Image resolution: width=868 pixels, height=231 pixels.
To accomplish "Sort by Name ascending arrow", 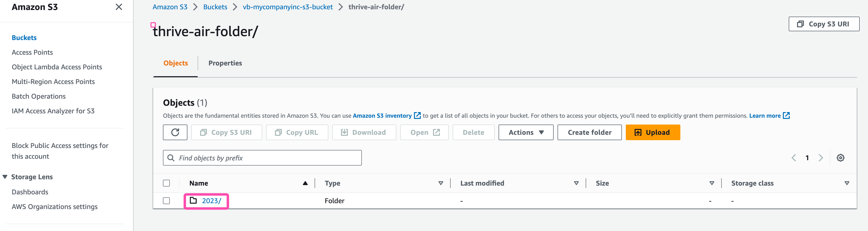I will click(305, 183).
